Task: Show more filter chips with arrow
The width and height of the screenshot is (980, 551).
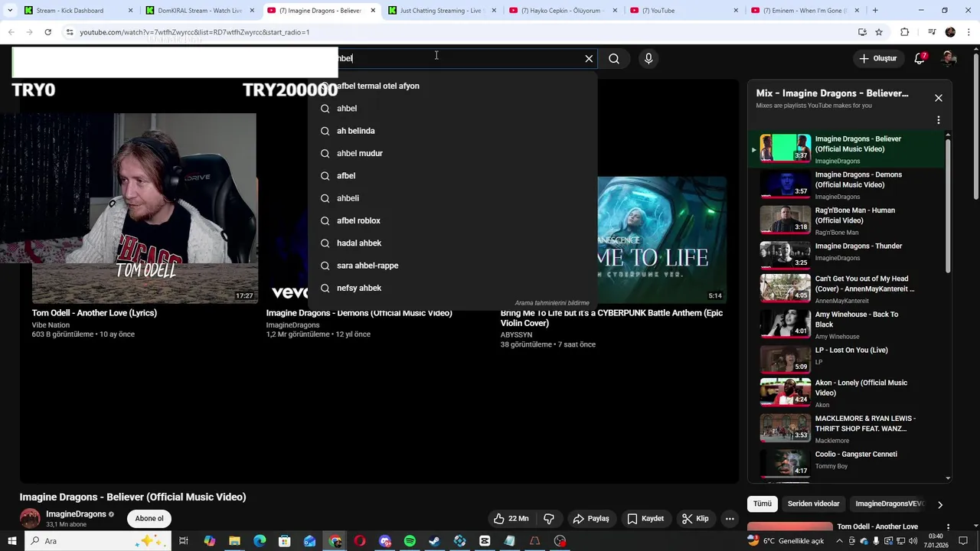Action: pyautogui.click(x=939, y=504)
